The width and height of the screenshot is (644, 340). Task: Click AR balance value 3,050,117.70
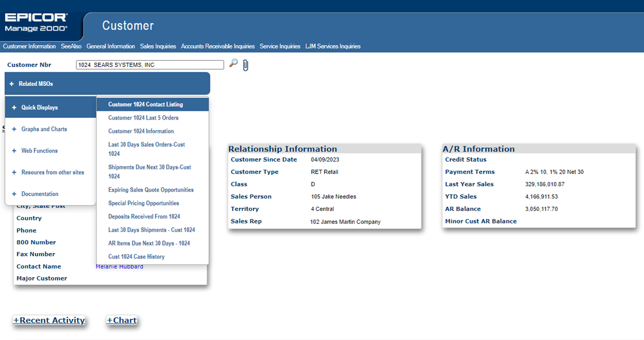(x=542, y=209)
